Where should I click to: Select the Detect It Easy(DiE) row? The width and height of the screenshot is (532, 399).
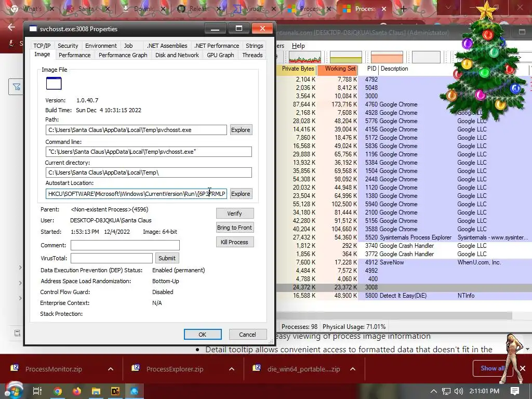(404, 296)
